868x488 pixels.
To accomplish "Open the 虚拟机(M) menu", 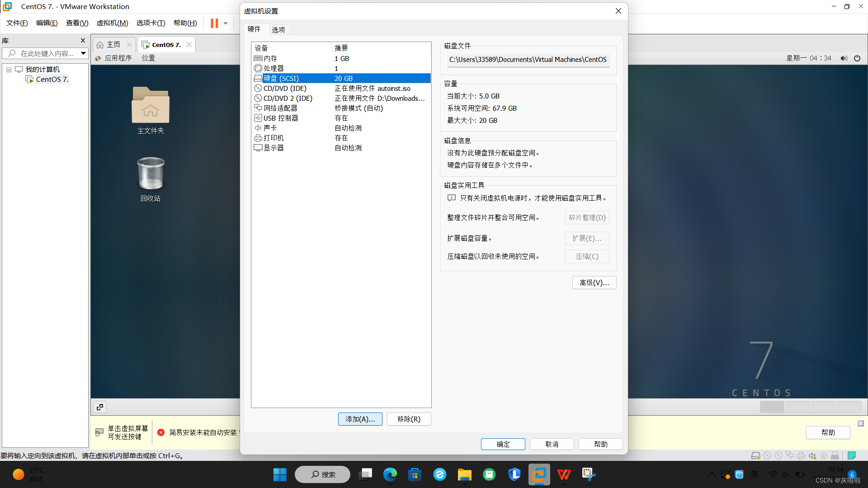I will pyautogui.click(x=112, y=23).
